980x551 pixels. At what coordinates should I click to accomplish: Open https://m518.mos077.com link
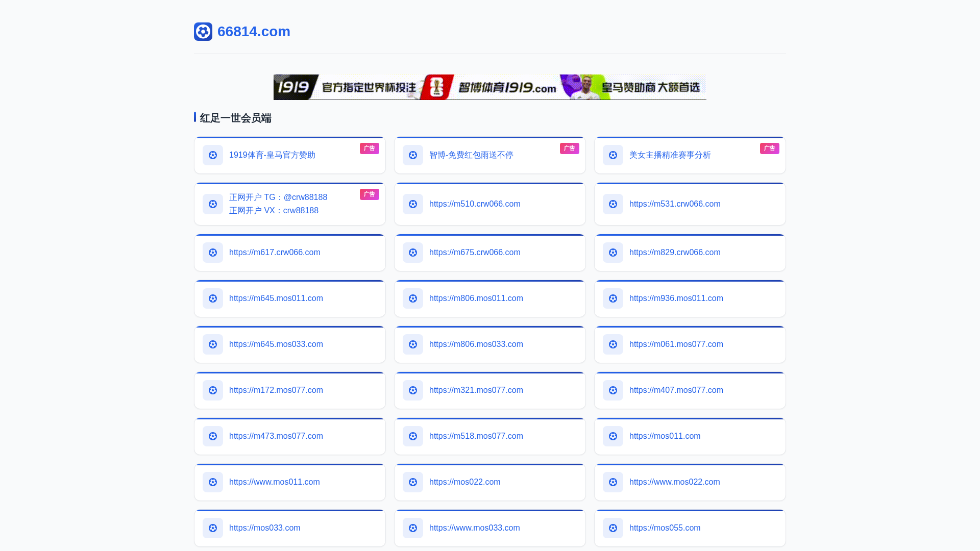[x=476, y=436]
